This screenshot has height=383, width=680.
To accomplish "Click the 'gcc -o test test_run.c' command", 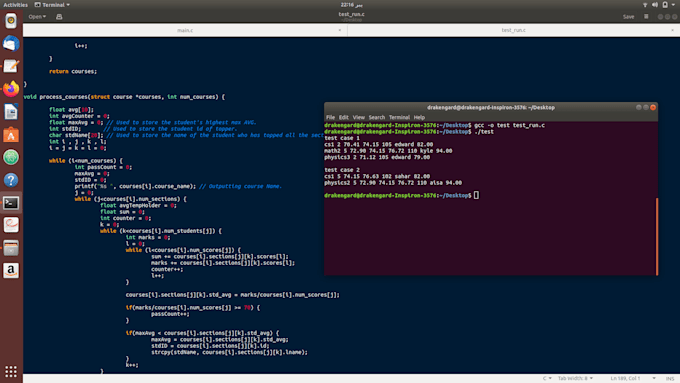I will [x=509, y=125].
